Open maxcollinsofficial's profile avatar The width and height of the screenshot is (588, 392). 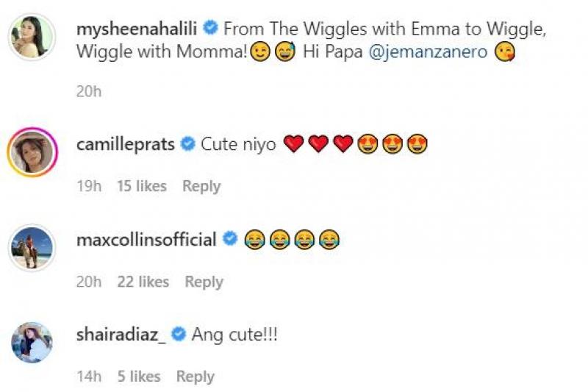(32, 248)
